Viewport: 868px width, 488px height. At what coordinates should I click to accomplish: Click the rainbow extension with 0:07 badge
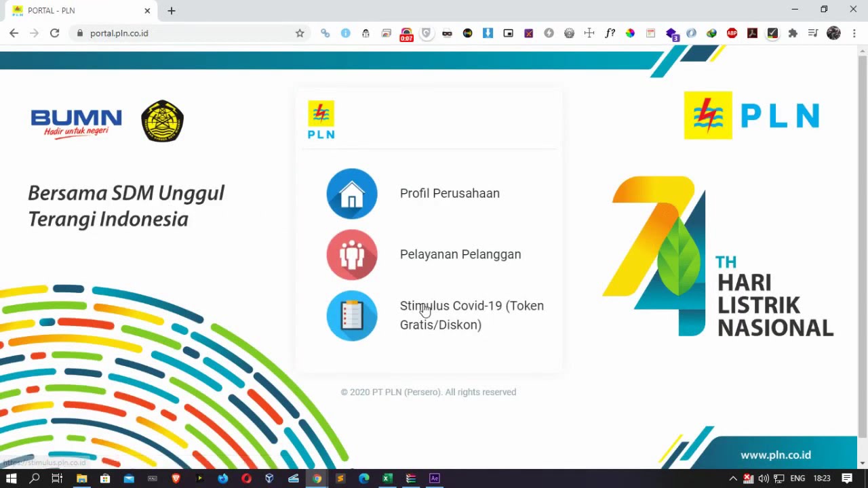click(x=406, y=34)
